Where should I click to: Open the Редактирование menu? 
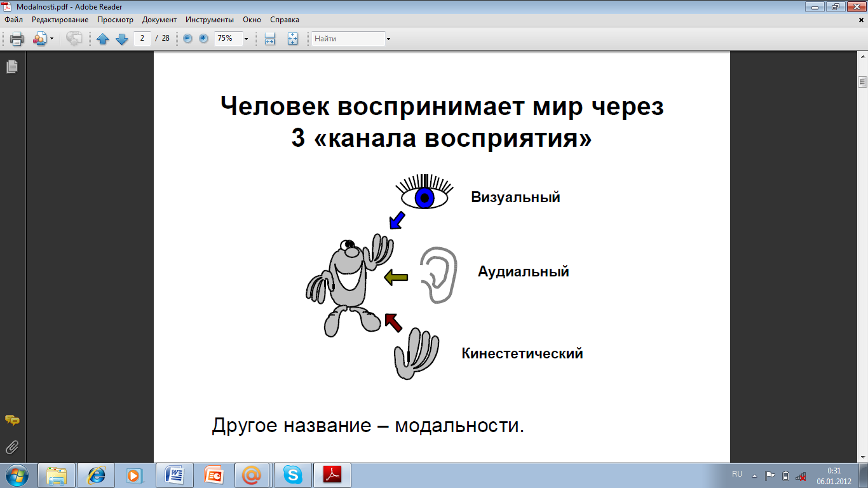60,20
